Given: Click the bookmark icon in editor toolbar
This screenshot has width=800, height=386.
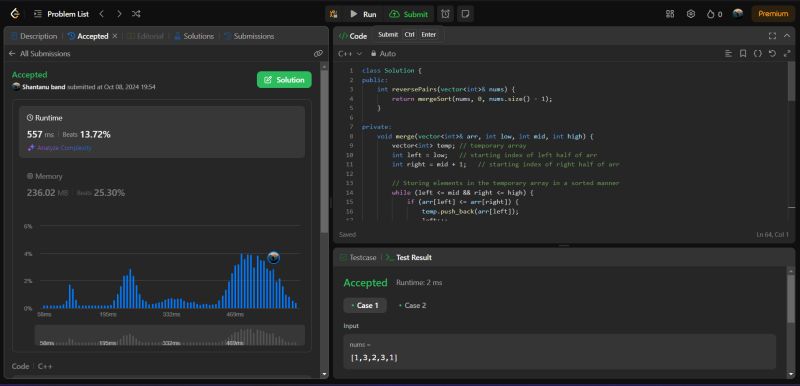Looking at the screenshot, I should pyautogui.click(x=743, y=54).
